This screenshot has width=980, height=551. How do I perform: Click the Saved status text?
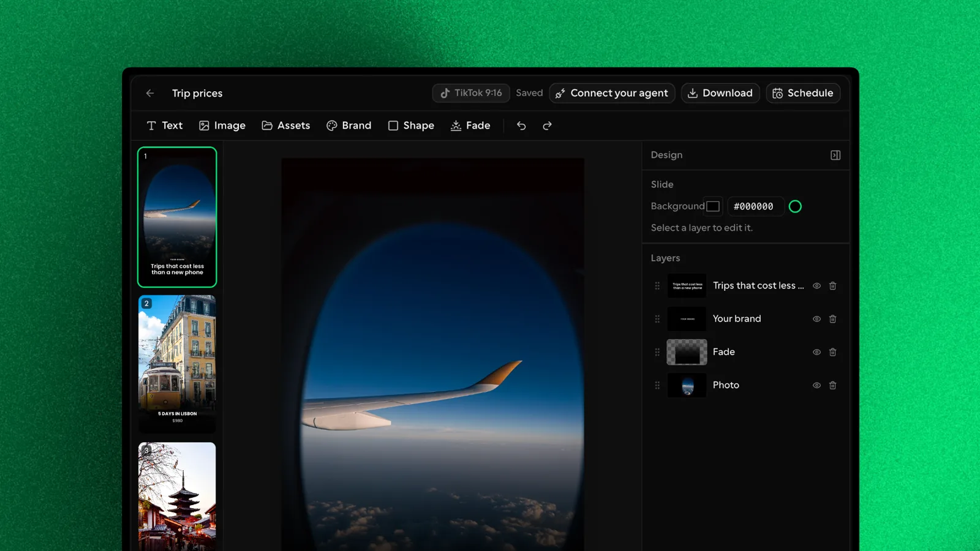pos(529,93)
